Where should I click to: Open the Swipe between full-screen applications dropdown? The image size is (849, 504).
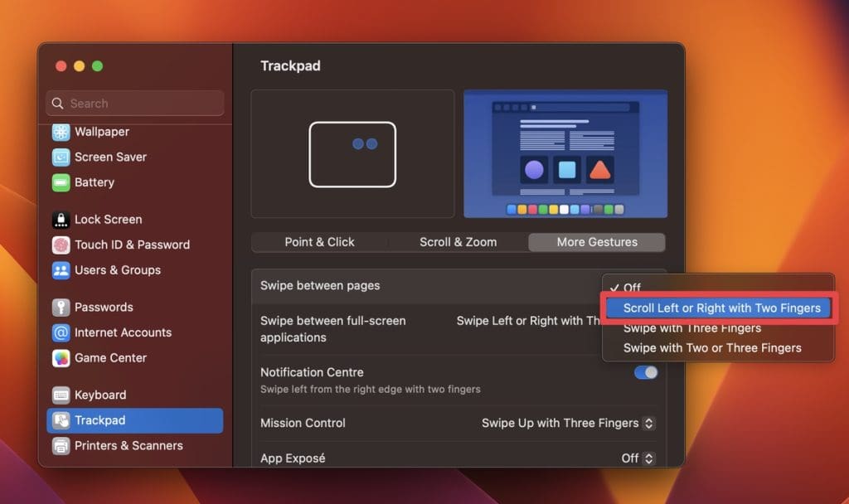[528, 321]
